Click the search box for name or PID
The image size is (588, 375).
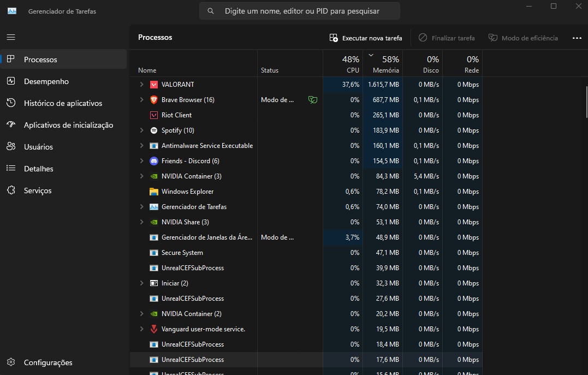pyautogui.click(x=300, y=11)
